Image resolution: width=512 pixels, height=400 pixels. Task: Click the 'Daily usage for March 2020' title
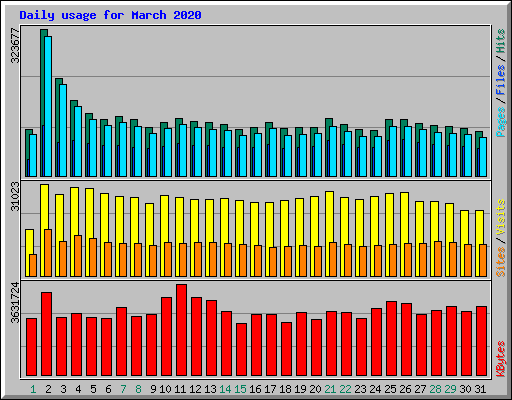(x=110, y=15)
